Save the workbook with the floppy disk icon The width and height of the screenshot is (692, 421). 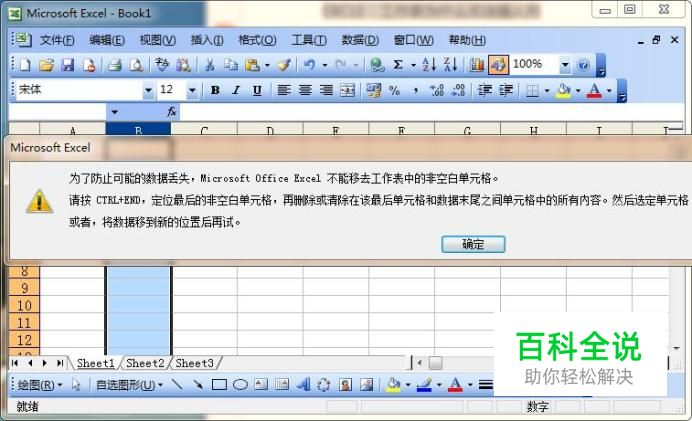click(68, 65)
